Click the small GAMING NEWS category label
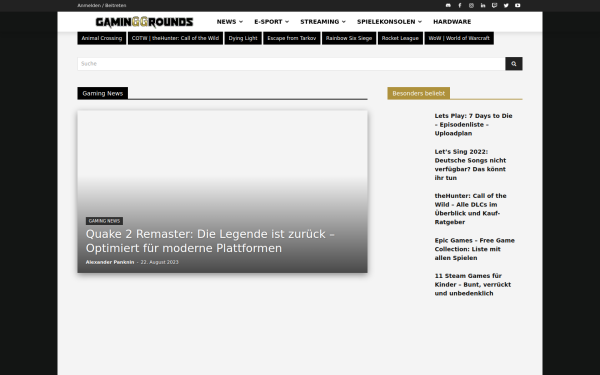Screen dimensions: 600x375 tap(104, 221)
